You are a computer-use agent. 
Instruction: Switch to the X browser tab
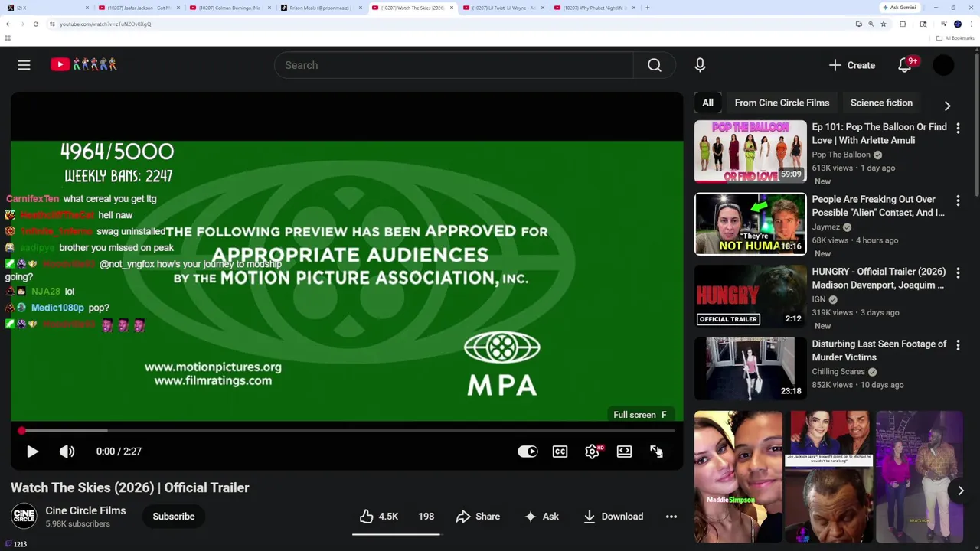click(46, 8)
